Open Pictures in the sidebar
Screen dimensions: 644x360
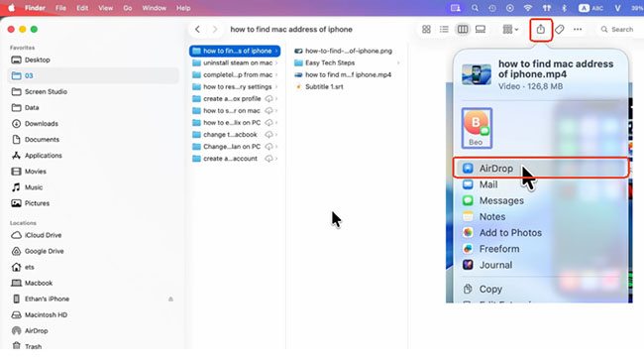[93, 203]
